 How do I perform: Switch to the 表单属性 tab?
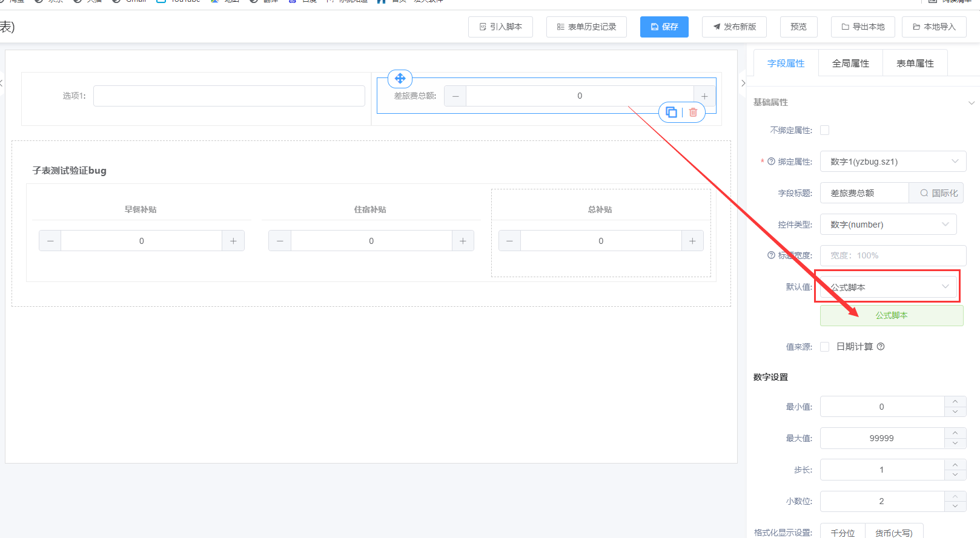pos(915,64)
